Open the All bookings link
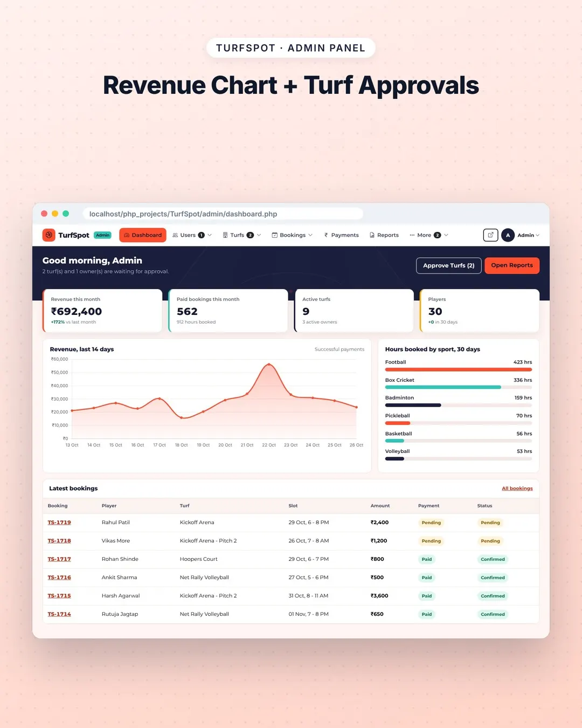The image size is (582, 728). tap(517, 489)
